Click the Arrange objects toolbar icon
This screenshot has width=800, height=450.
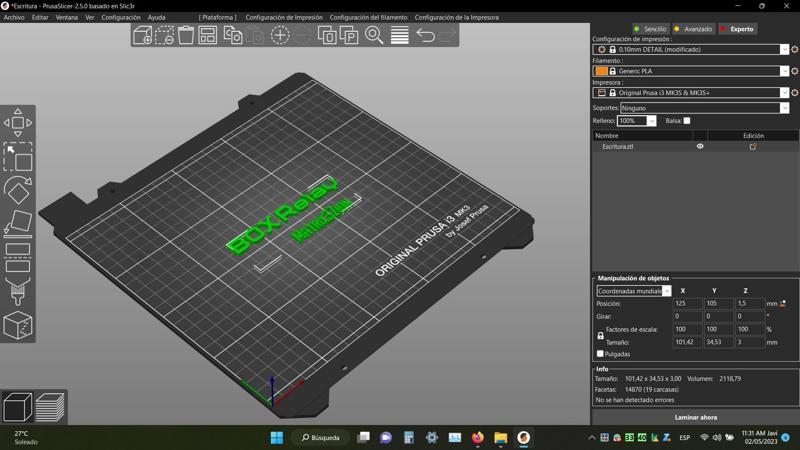pyautogui.click(x=208, y=35)
